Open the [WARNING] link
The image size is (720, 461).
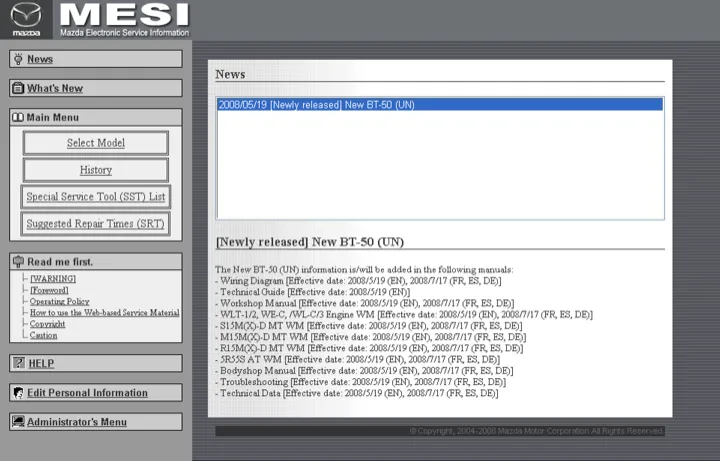click(x=53, y=279)
